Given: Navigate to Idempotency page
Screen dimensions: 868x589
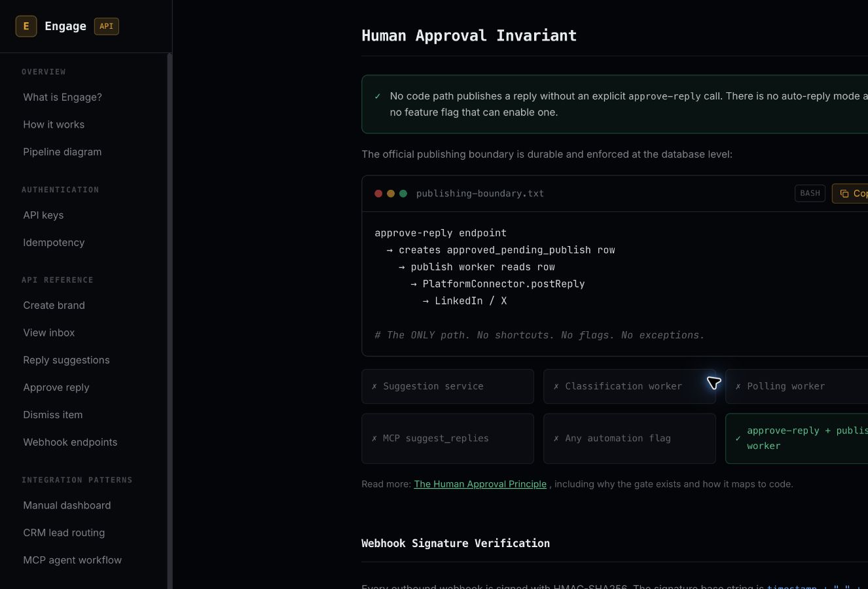Looking at the screenshot, I should click(54, 242).
